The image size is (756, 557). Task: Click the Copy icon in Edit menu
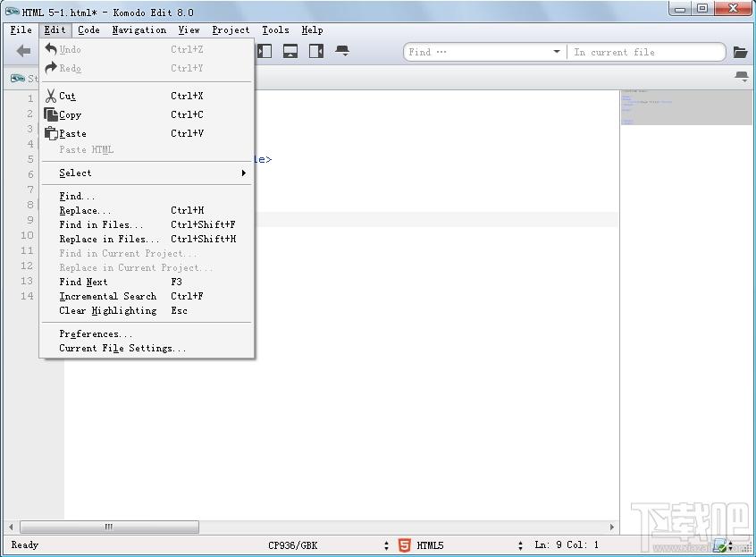click(51, 114)
